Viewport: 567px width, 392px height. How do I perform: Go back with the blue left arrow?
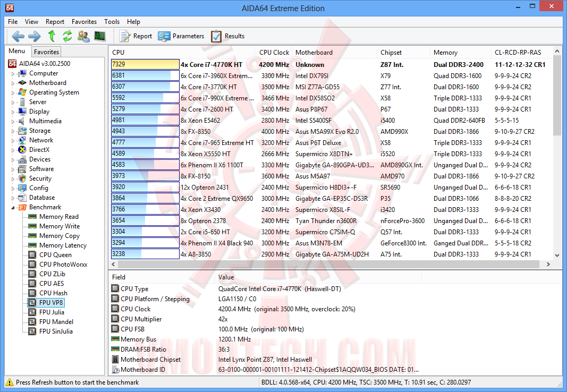18,36
